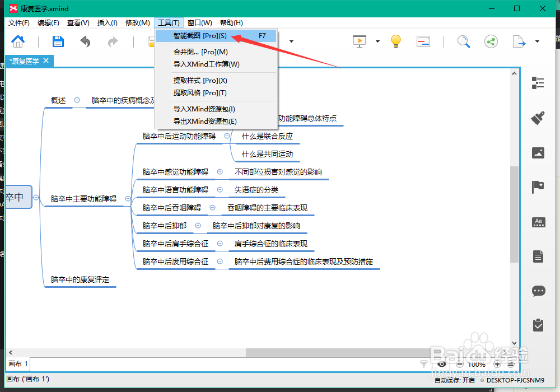Close the 康复医学 document tab
This screenshot has height=392, width=560.
click(x=46, y=60)
